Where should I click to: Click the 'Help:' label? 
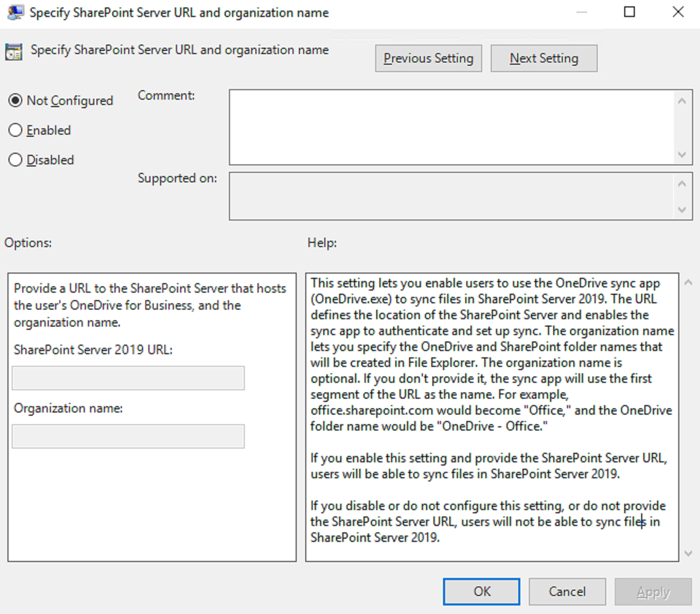pos(322,243)
